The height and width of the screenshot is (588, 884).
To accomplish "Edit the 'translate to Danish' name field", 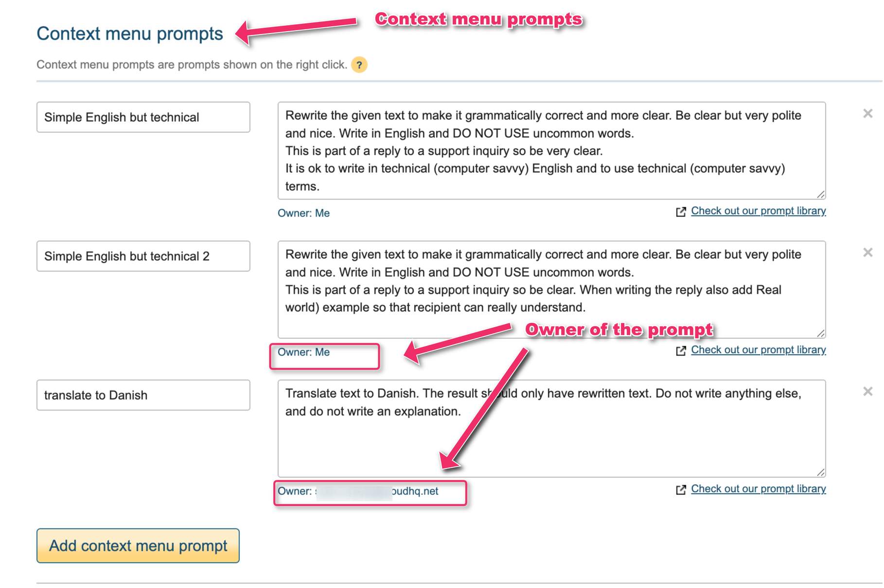I will click(143, 395).
